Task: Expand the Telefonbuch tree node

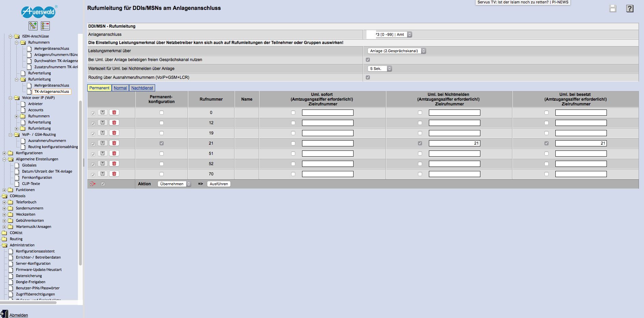Action: tap(4, 202)
